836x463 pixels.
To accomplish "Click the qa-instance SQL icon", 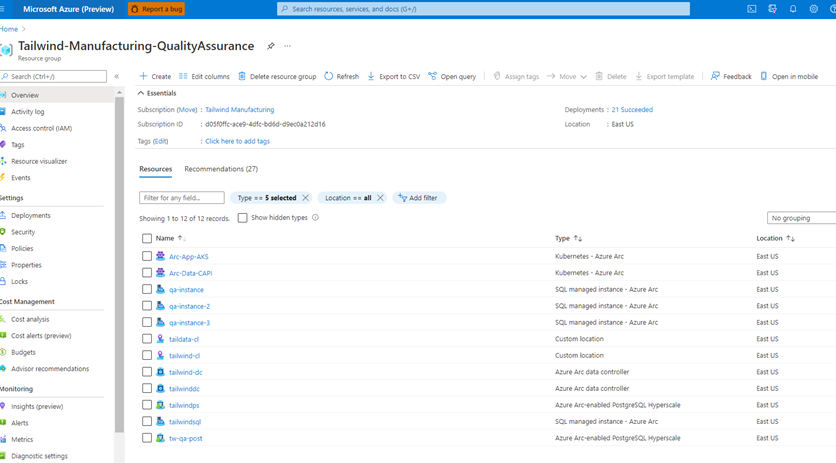I will pos(160,289).
